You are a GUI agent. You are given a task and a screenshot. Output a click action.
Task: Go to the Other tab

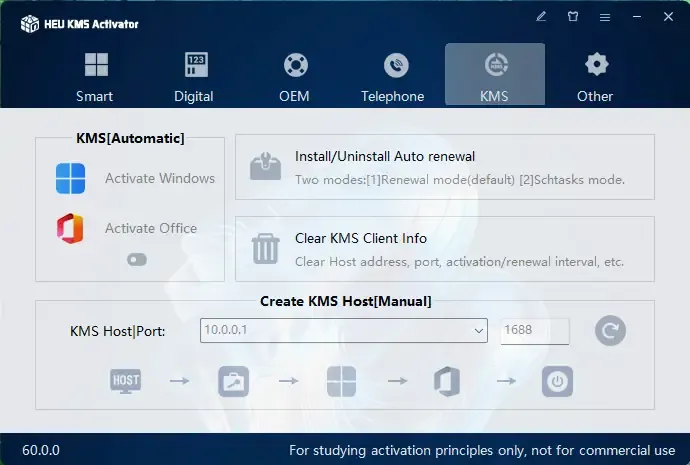point(595,76)
